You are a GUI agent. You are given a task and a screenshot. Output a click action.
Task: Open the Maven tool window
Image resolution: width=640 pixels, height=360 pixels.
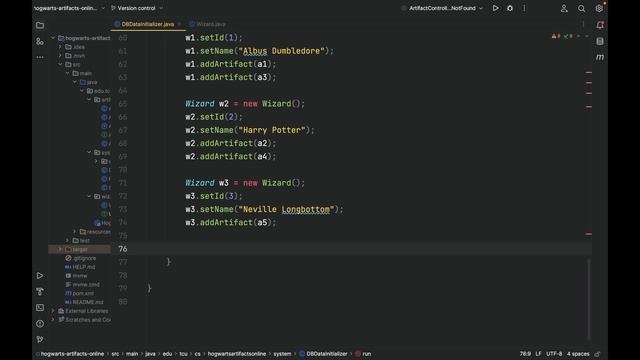tap(600, 57)
